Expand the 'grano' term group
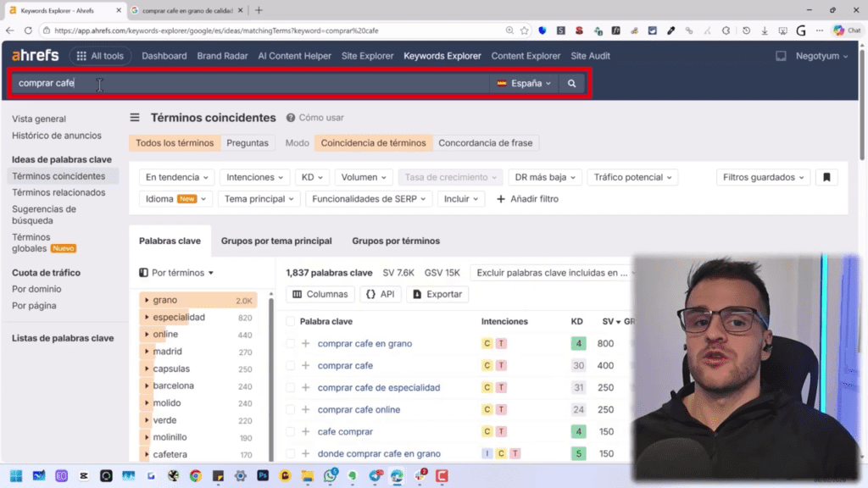The width and height of the screenshot is (868, 488). [x=147, y=301]
